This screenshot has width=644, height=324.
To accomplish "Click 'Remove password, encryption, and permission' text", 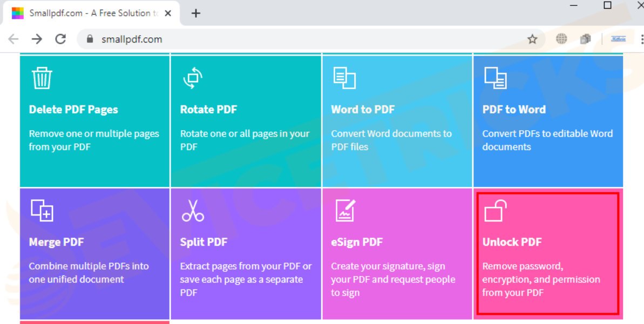I will pos(541,279).
